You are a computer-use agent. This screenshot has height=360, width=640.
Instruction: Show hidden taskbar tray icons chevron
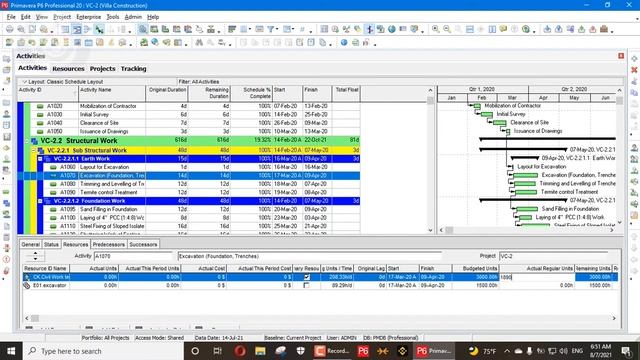[507, 351]
